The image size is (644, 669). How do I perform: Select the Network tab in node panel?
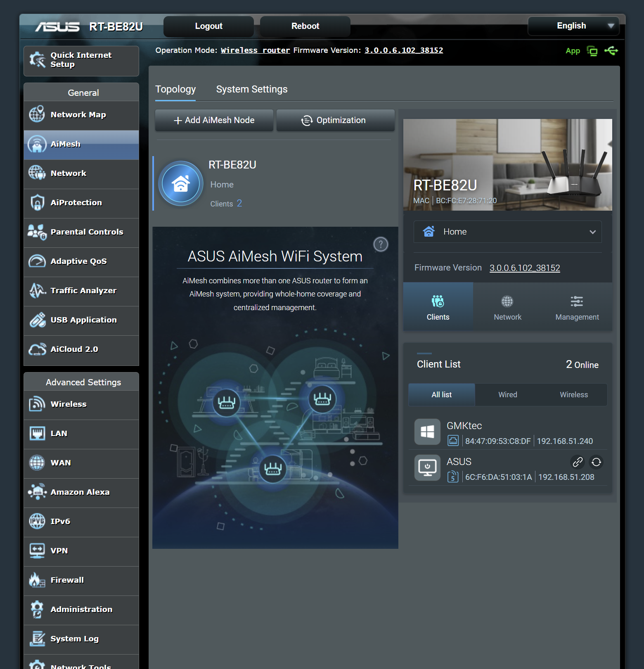508,306
